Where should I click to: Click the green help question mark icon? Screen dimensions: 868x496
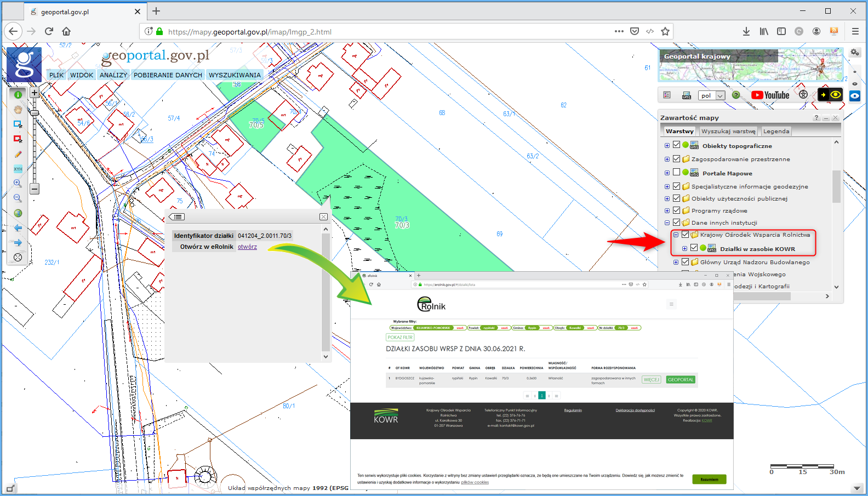tap(736, 95)
